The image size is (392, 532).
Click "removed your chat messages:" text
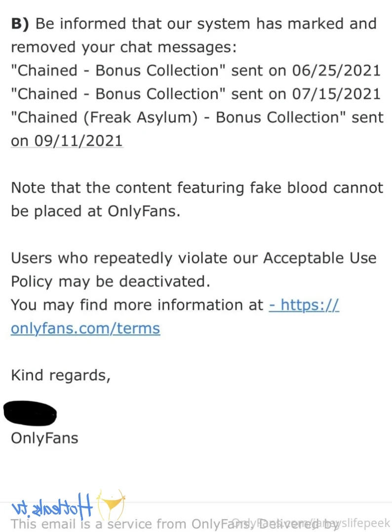click(x=123, y=47)
